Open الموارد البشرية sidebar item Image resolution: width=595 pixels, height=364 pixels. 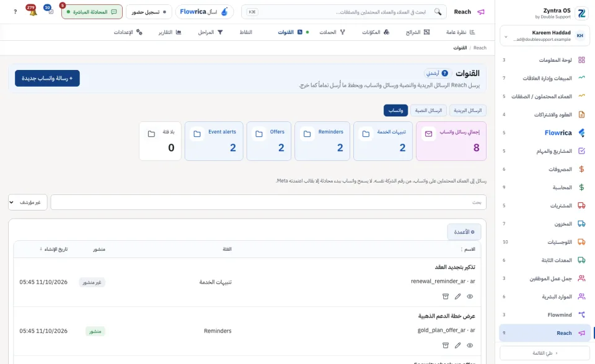(545, 297)
